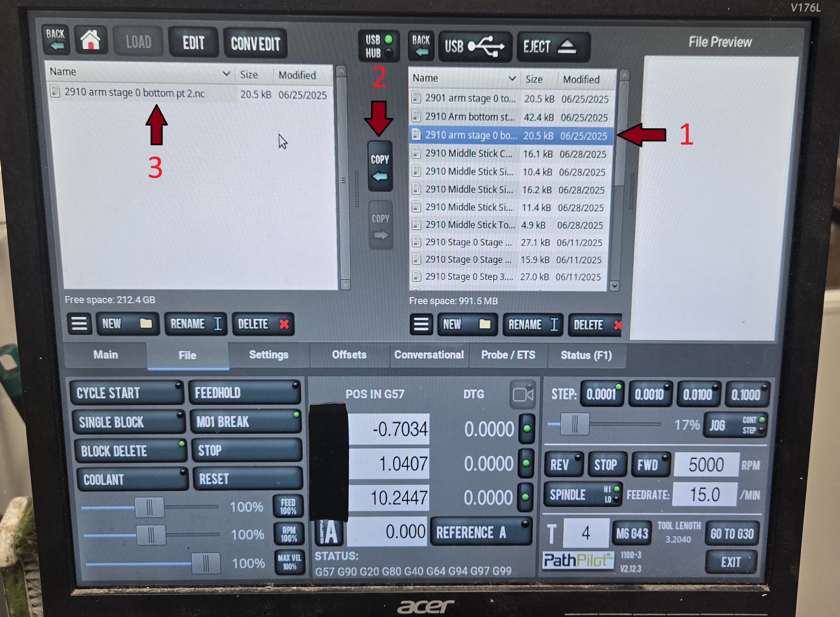
Task: Click Name column sort arrow in left pane
Action: pyautogui.click(x=226, y=74)
